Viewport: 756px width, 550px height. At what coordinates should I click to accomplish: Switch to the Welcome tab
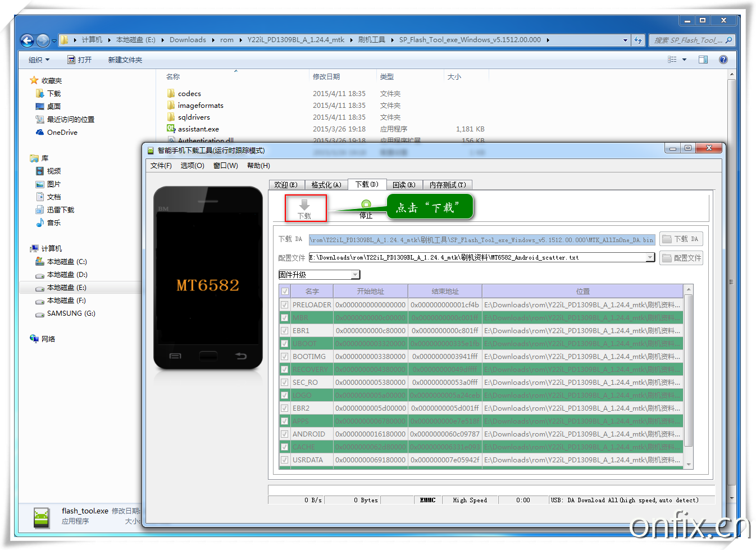286,185
